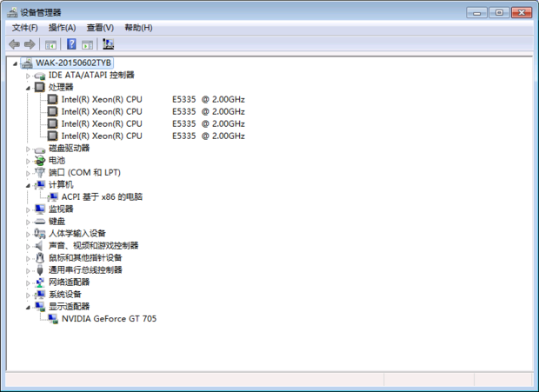Viewport: 539px width, 392px height.
Task: Click the blue Help question mark icon
Action: click(71, 44)
